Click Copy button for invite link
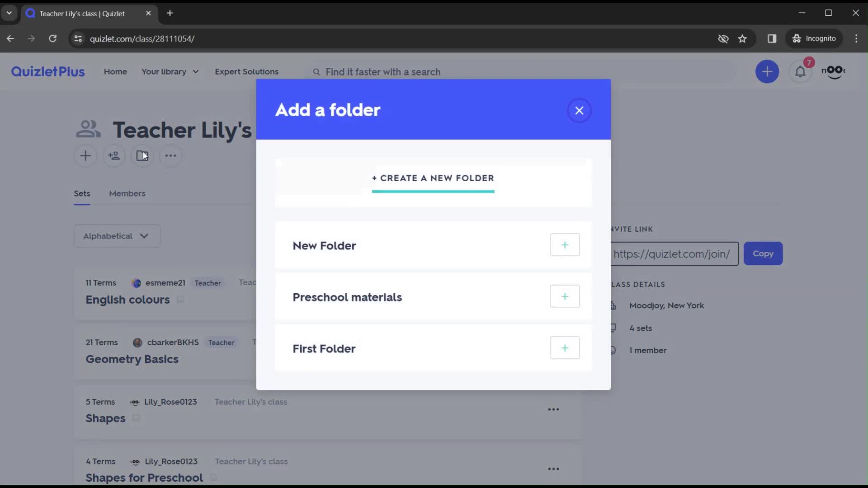 pos(763,253)
